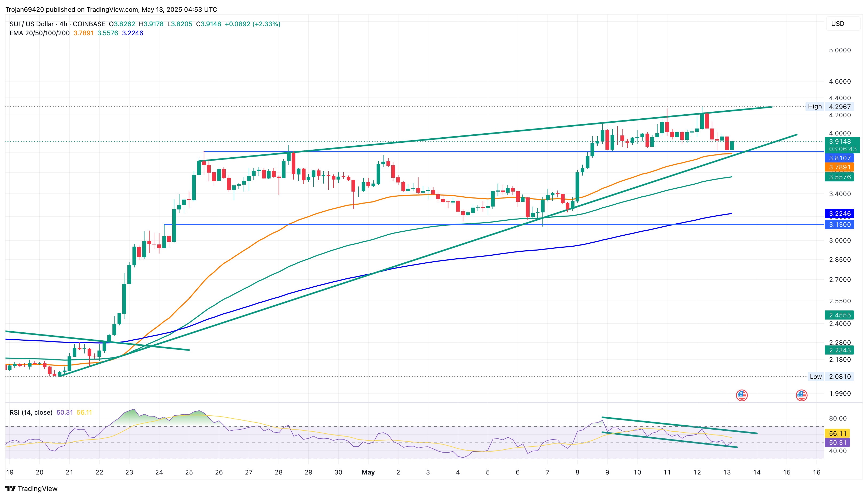Click the 3.8107 horizontal line price label
The height and width of the screenshot is (498, 868).
839,158
